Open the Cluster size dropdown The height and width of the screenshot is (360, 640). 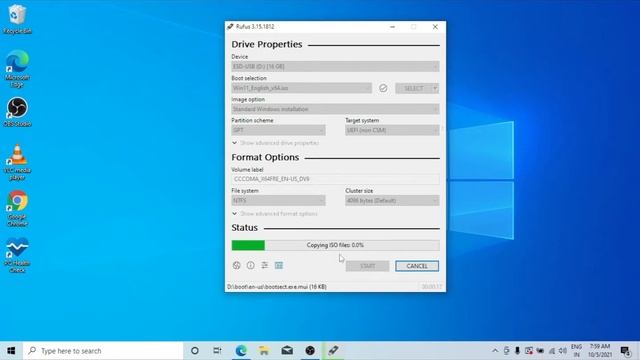[392, 200]
